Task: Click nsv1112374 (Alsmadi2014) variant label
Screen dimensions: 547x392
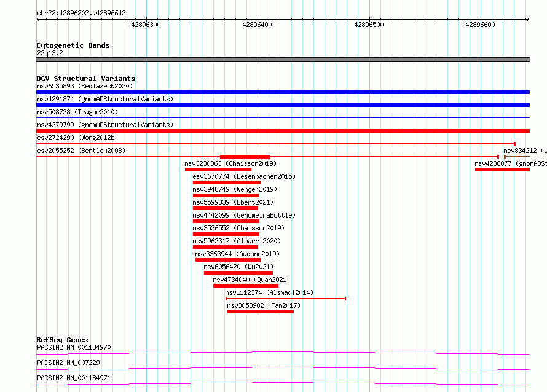Action: (269, 292)
